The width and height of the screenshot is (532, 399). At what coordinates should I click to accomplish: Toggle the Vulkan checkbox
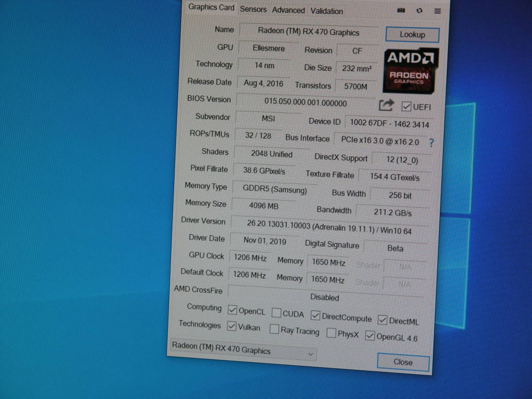231,326
